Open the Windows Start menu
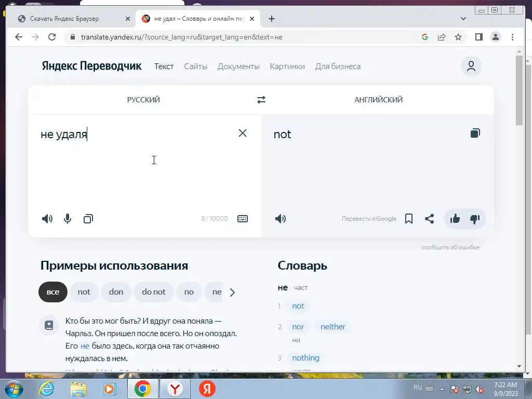Viewport: 532px width, 399px height. click(x=14, y=389)
